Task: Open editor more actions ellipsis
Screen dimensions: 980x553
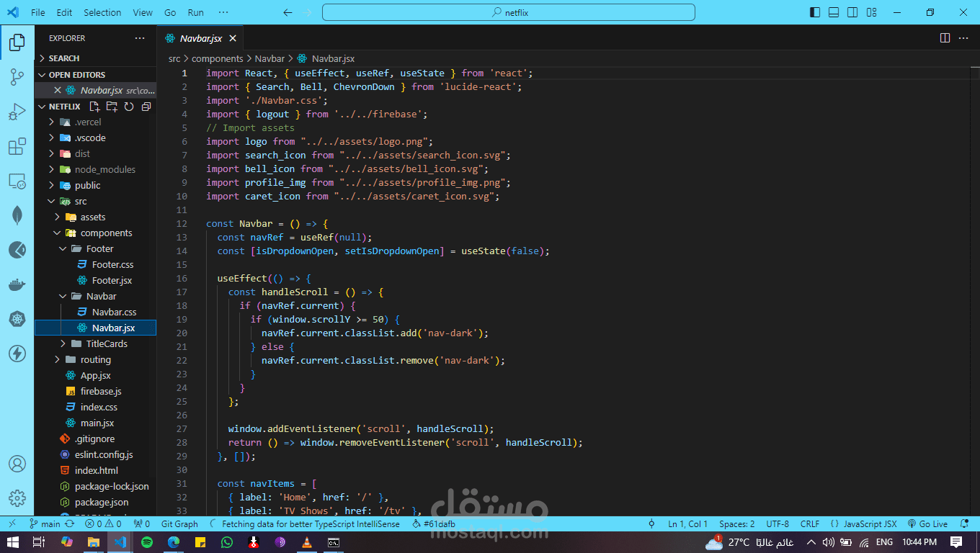Action: (x=963, y=38)
